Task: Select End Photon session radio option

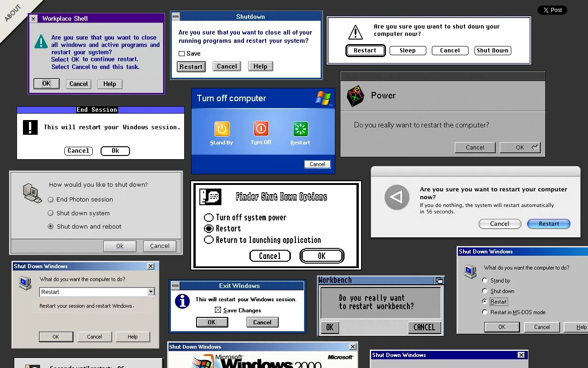Action: 51,200
